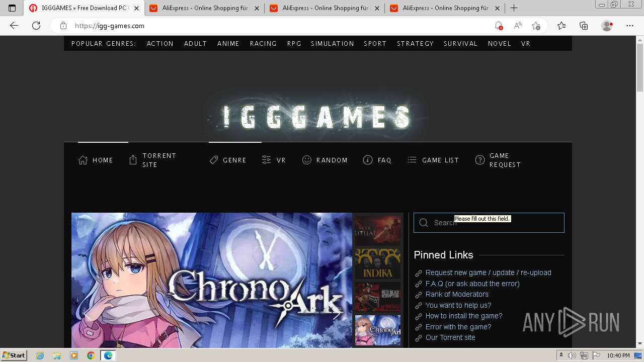Open RANDOM game nav item
The width and height of the screenshot is (644, 362).
point(325,160)
